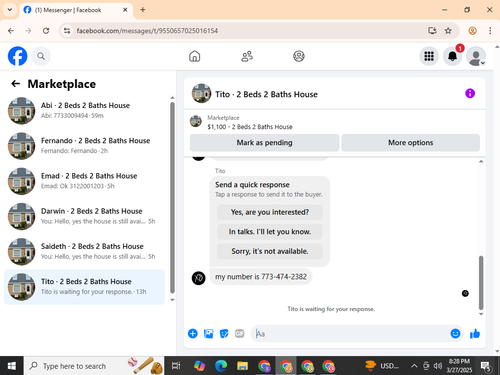Open emoji picker in message box
This screenshot has height=375, width=500.
(455, 333)
